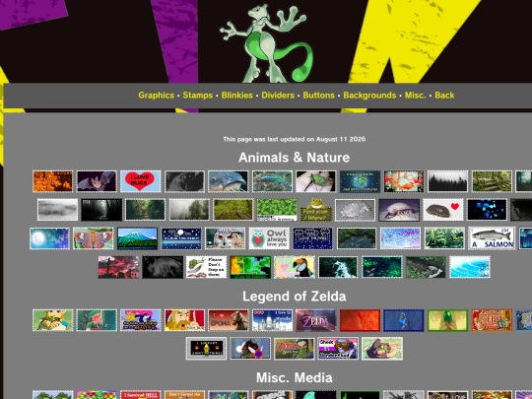Select the orange autumn leaves stamp
Image resolution: width=532 pixels, height=399 pixels.
coord(52,181)
